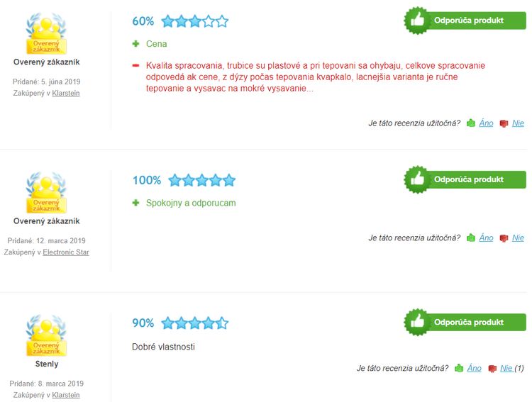Open Klarstein link under Stenly's review

click(x=66, y=395)
